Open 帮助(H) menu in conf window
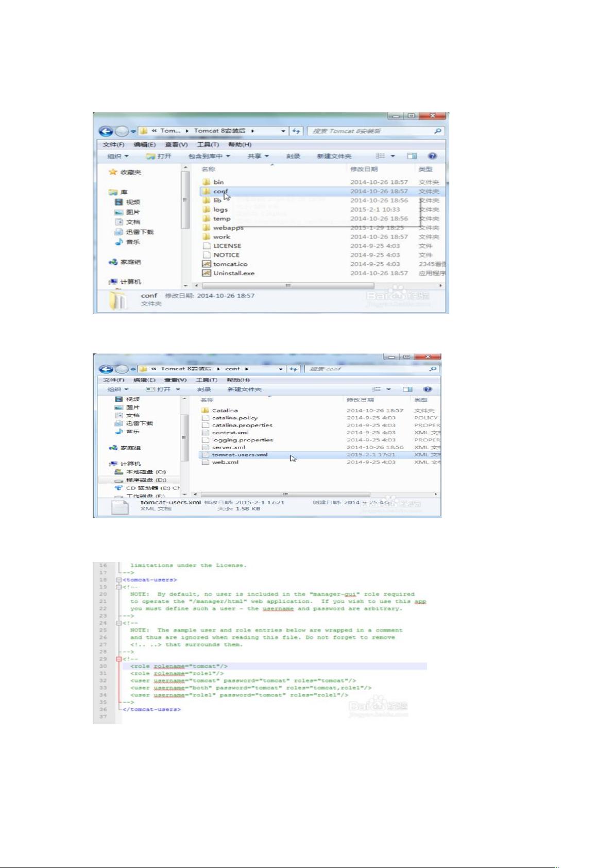614x868 pixels. (x=238, y=380)
